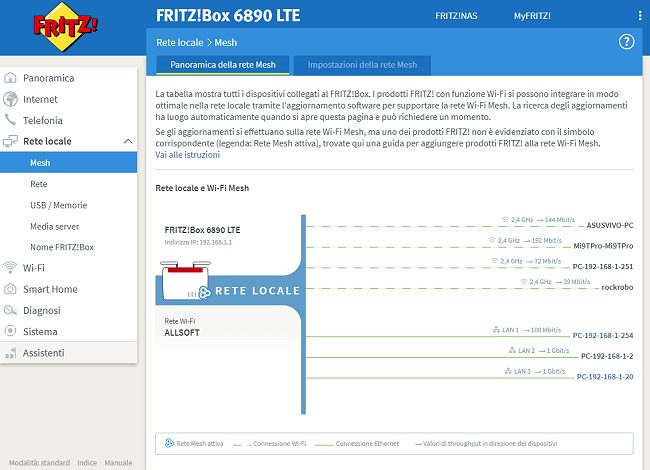Click the Rete Mesh attiva legend icon
This screenshot has width=650, height=470.
[169, 443]
